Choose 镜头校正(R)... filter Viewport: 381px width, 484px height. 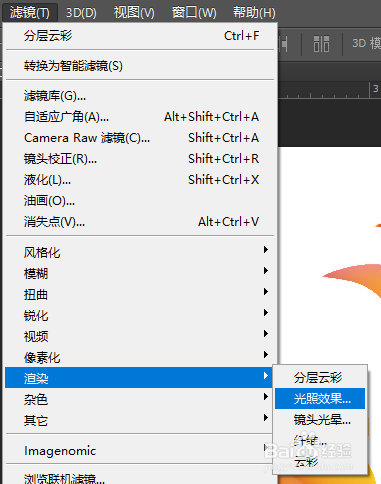click(x=141, y=159)
